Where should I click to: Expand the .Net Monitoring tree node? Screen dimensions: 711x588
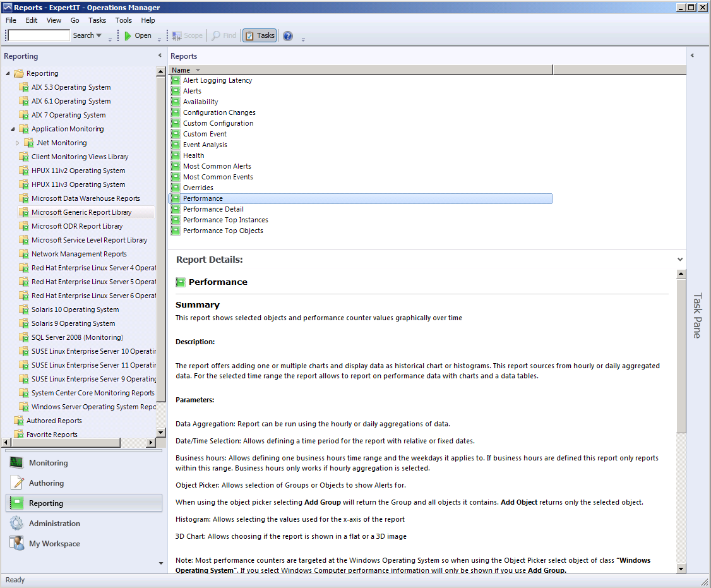click(x=18, y=143)
